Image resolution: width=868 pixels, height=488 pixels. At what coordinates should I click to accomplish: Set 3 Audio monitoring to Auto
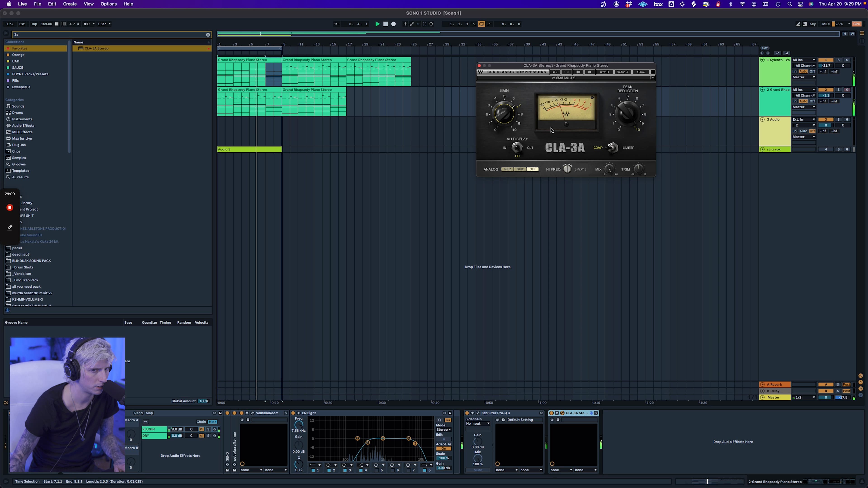point(803,131)
